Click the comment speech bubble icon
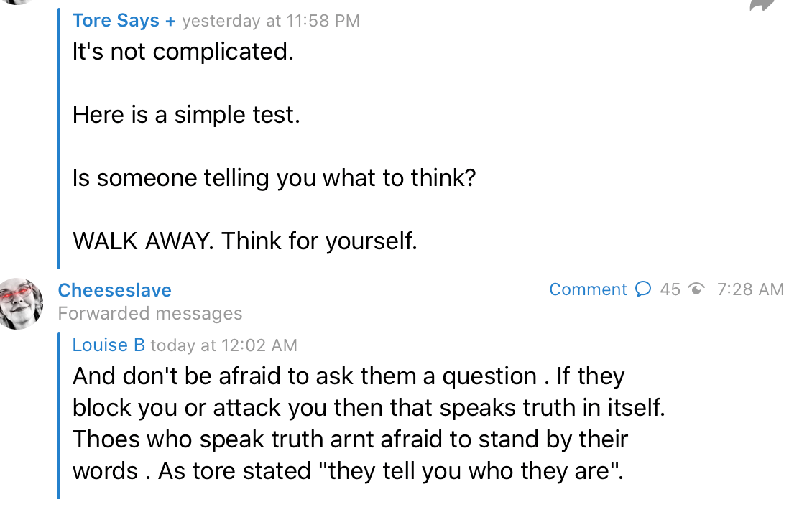This screenshot has width=812, height=507. tap(643, 289)
